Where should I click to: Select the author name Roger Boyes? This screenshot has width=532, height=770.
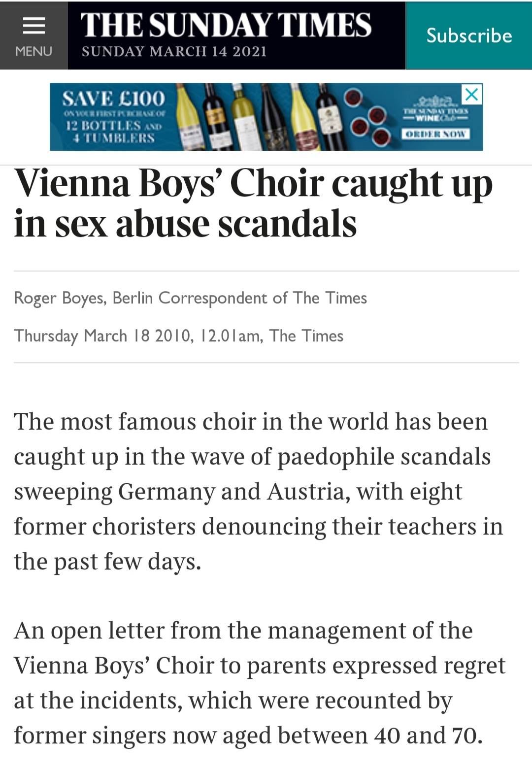click(x=59, y=298)
